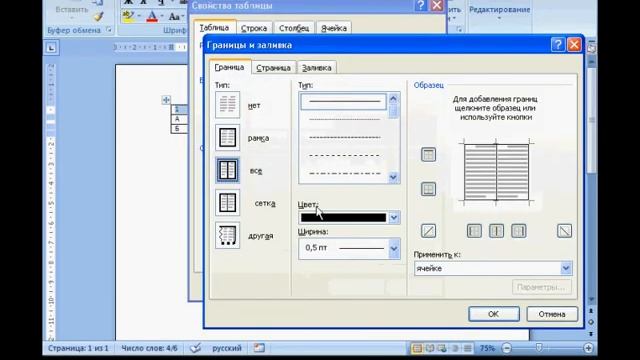Screen dimensions: 640x360
Task: Switch to Web Layout view icon
Action: (442, 348)
